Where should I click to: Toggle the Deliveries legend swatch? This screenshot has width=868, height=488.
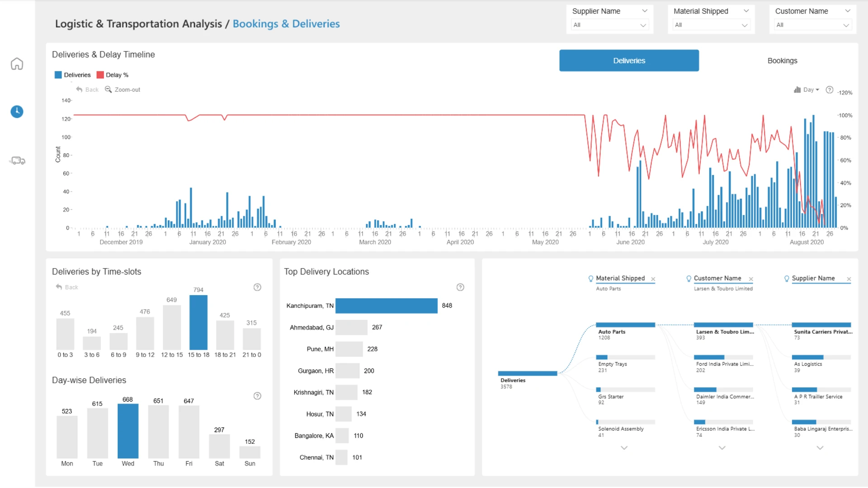click(x=58, y=75)
